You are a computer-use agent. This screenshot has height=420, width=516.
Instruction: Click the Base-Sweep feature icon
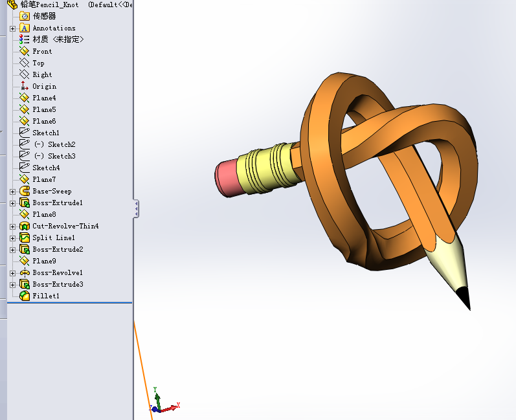[25, 191]
